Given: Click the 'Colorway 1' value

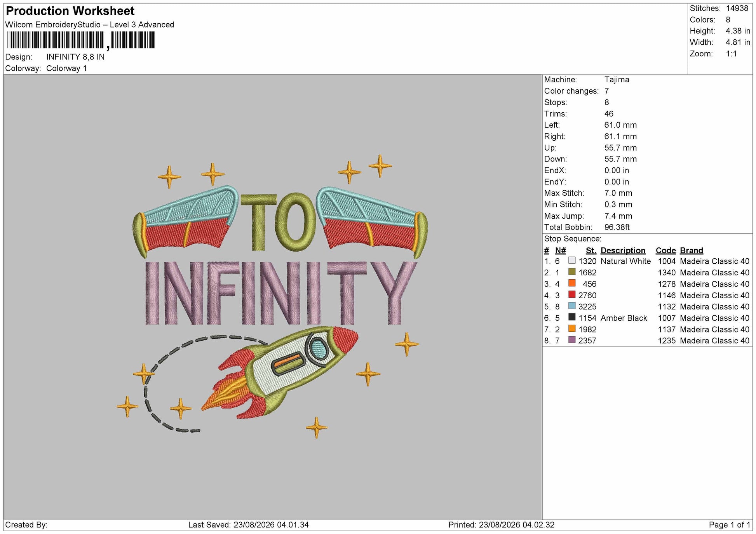Looking at the screenshot, I should point(66,68).
